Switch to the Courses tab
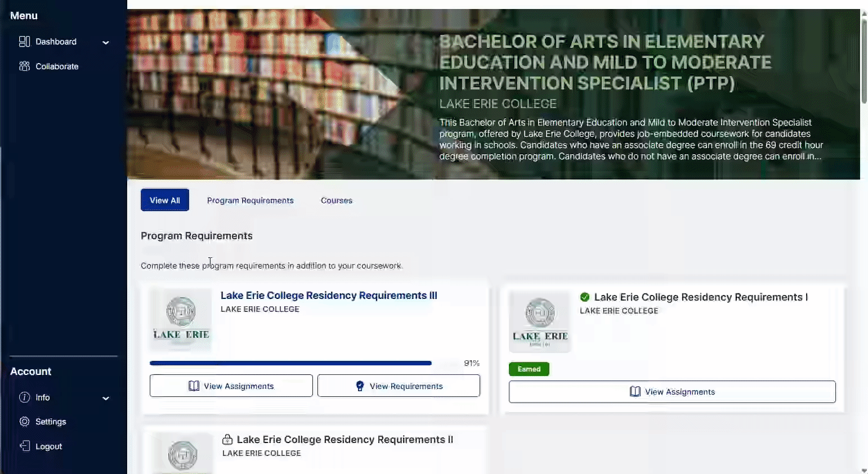Screen dimensions: 868x474 click(337, 200)
